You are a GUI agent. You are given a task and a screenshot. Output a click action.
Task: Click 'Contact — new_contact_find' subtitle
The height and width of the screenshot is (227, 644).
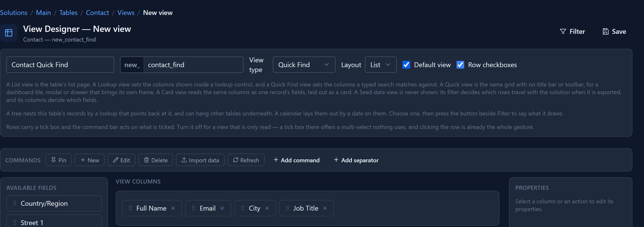pyautogui.click(x=60, y=40)
